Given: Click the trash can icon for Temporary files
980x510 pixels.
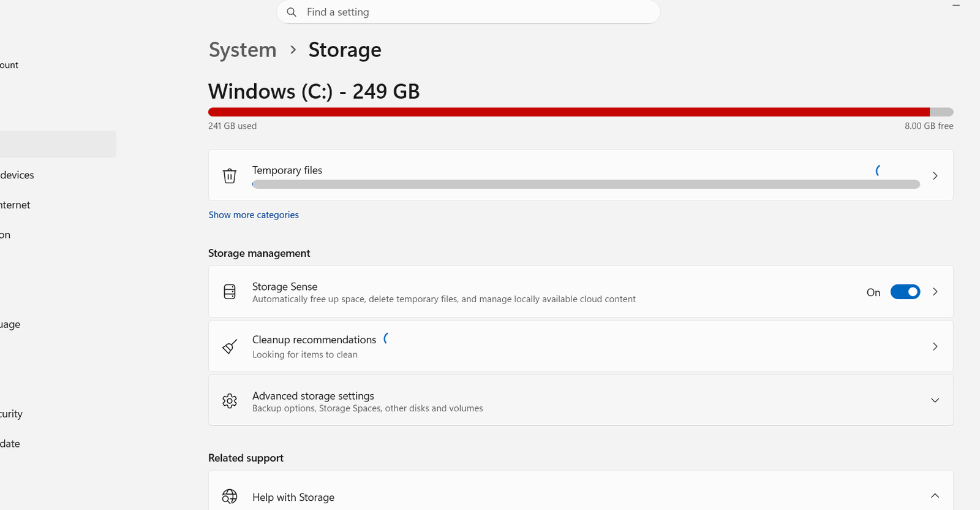Looking at the screenshot, I should click(x=230, y=176).
